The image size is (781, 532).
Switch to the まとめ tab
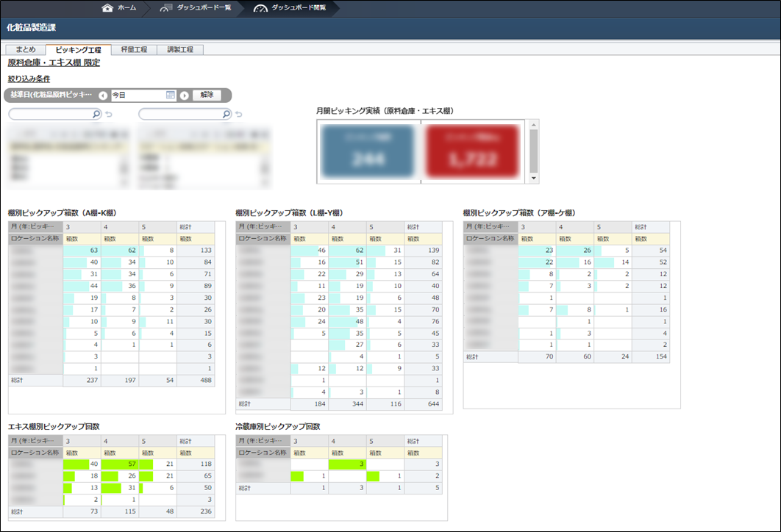click(25, 50)
